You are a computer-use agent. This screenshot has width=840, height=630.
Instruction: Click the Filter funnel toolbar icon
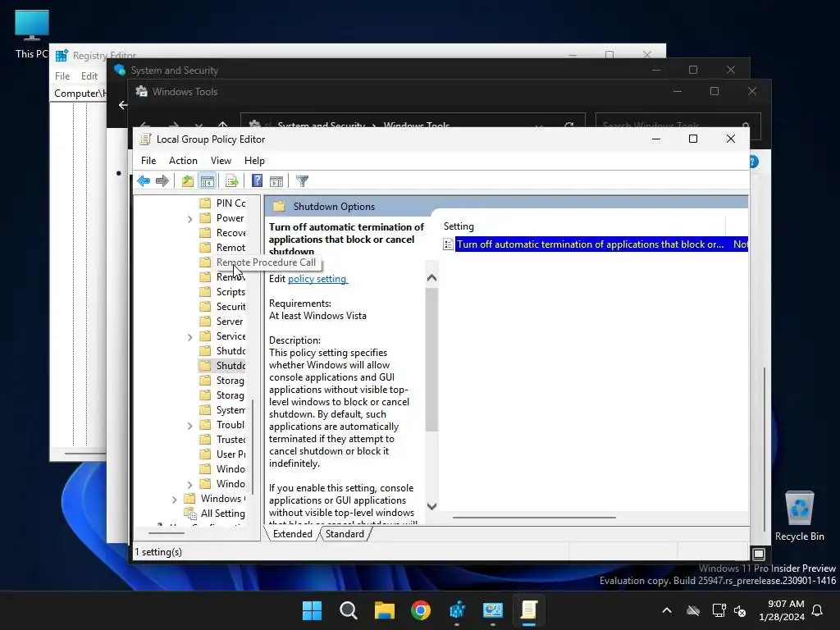click(x=302, y=181)
